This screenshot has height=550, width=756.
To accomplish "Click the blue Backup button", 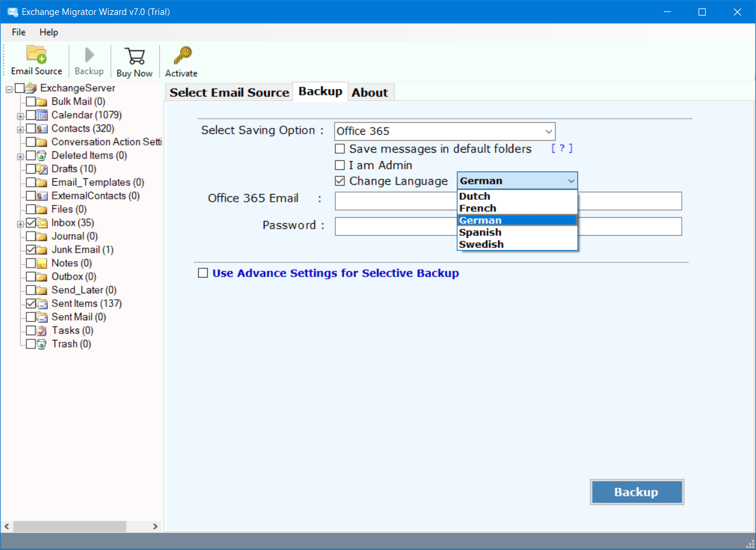I will click(x=636, y=493).
